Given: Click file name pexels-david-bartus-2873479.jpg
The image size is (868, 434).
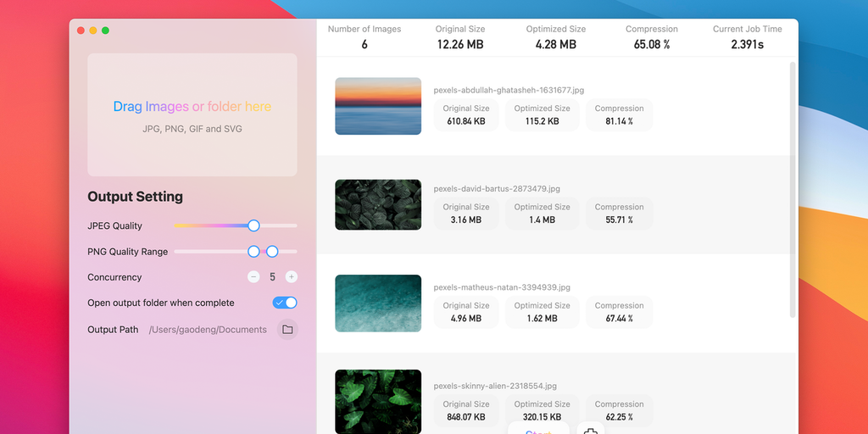Looking at the screenshot, I should [497, 188].
